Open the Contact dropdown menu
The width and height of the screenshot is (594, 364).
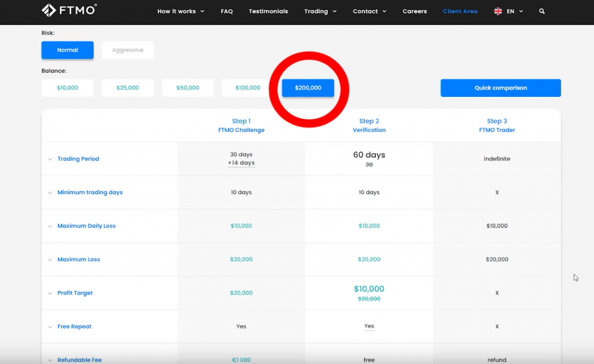370,11
